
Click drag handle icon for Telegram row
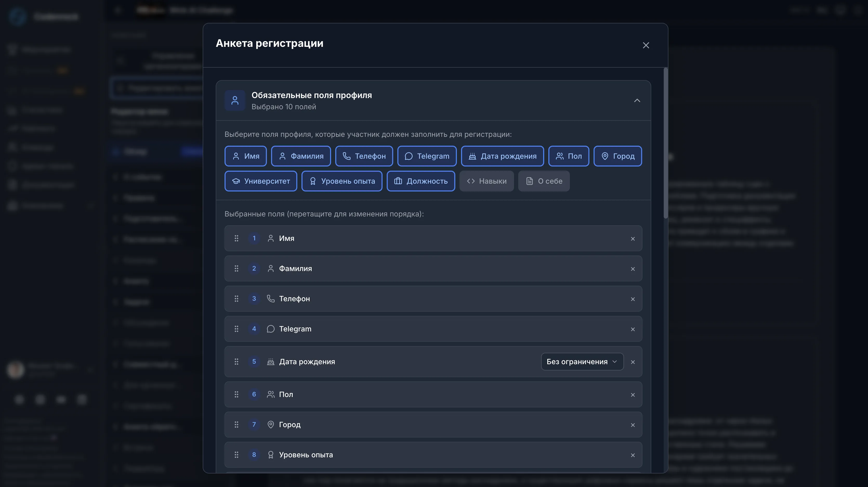[x=236, y=329]
